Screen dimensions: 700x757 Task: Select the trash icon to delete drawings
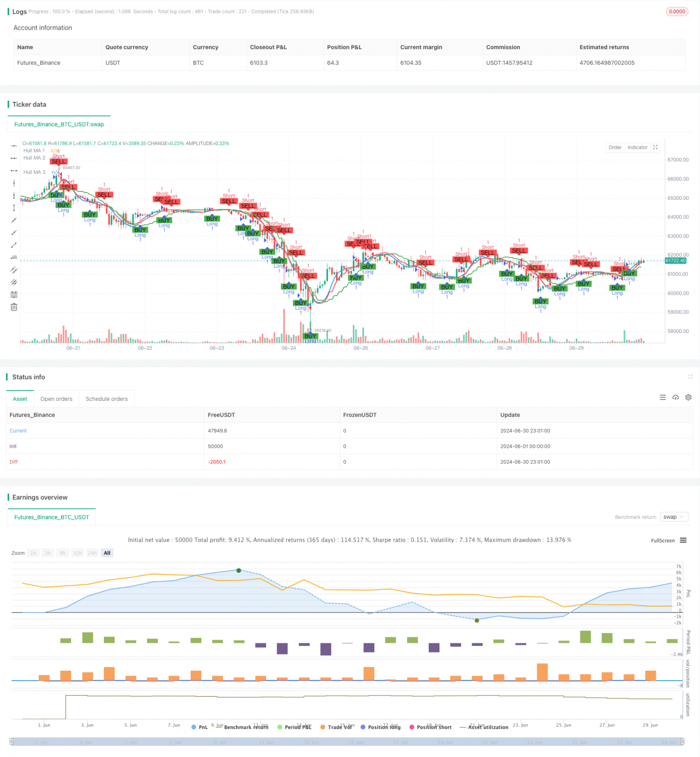coord(14,307)
